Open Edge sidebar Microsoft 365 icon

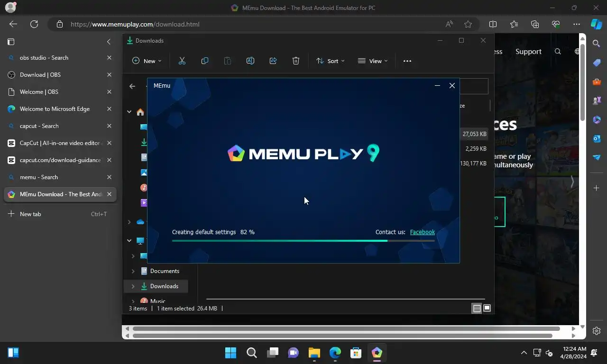point(597,119)
